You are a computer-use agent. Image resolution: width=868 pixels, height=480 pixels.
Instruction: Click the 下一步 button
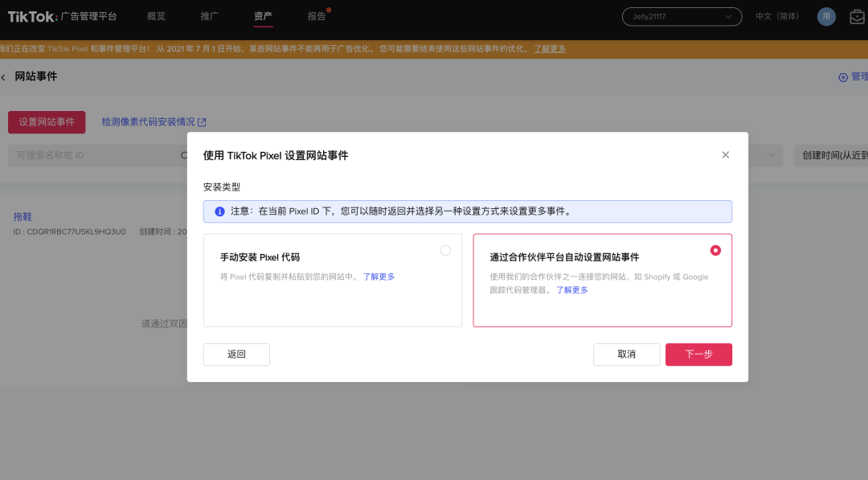click(x=698, y=354)
